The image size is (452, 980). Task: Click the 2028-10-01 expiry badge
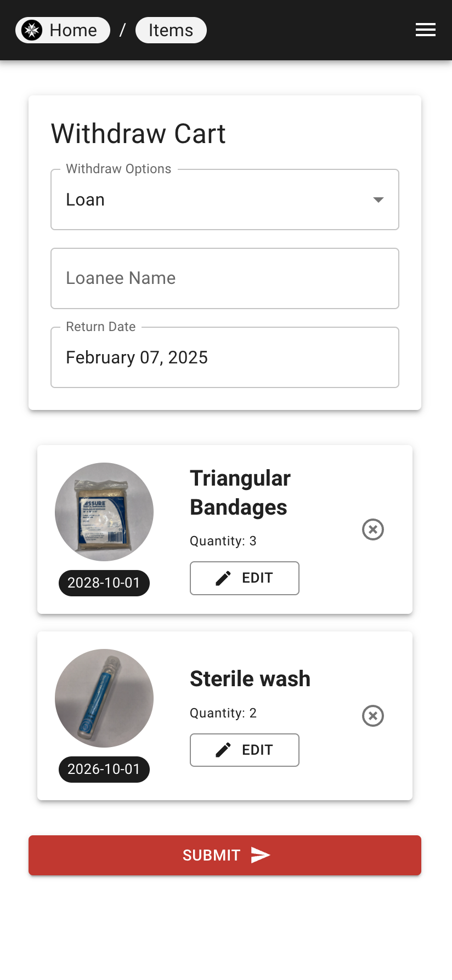[x=104, y=583]
